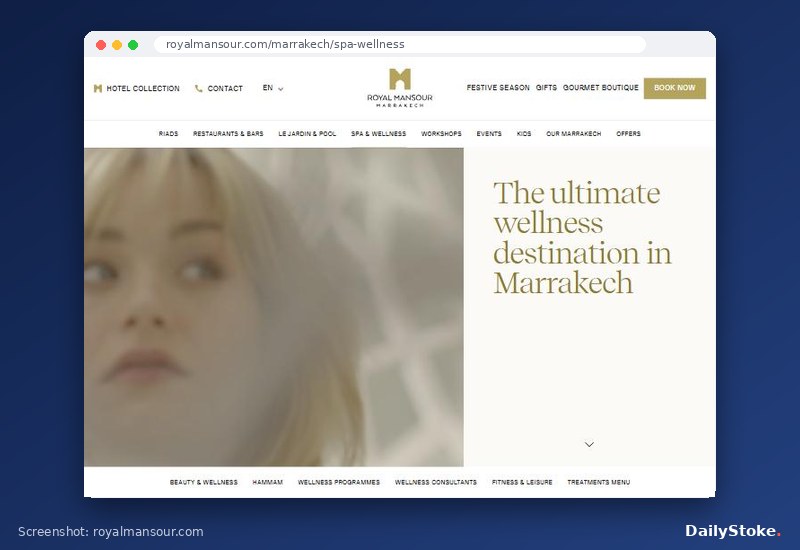Switch to the Hammam section tab
This screenshot has width=800, height=550.
[x=267, y=482]
